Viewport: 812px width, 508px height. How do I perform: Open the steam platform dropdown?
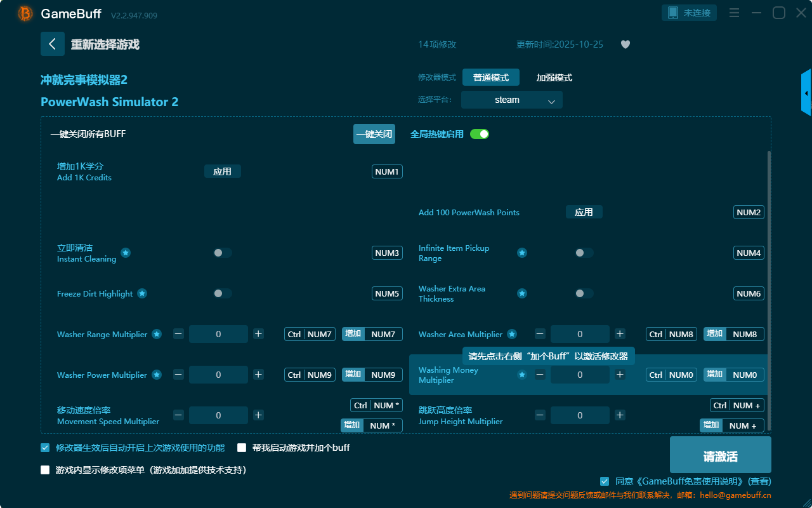pos(511,100)
